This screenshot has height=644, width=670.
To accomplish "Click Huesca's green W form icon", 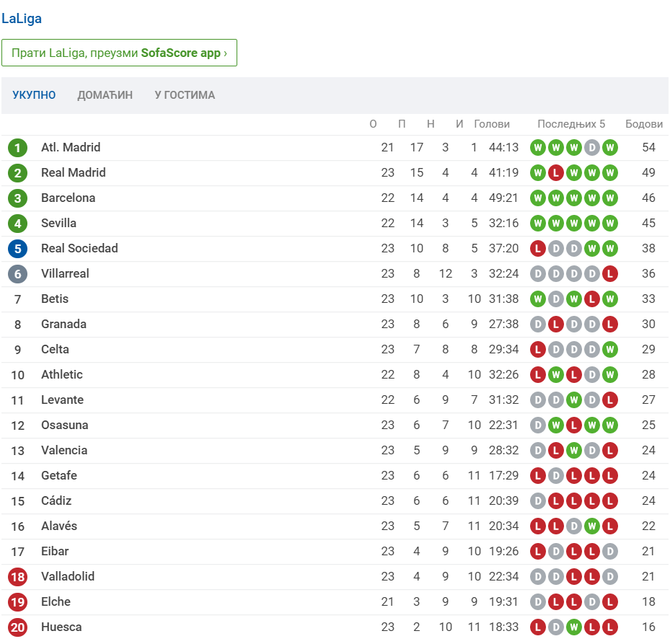I will pyautogui.click(x=574, y=627).
